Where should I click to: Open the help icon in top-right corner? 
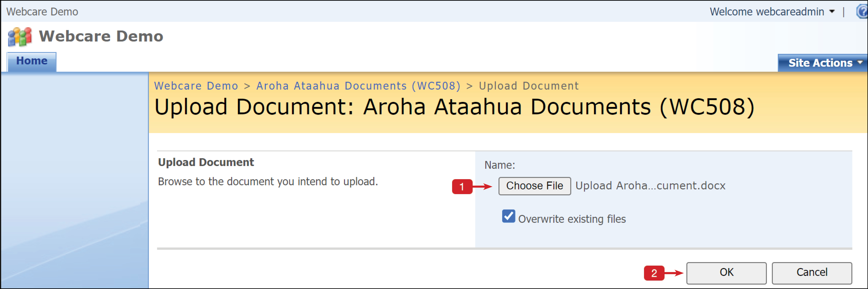coord(862,11)
